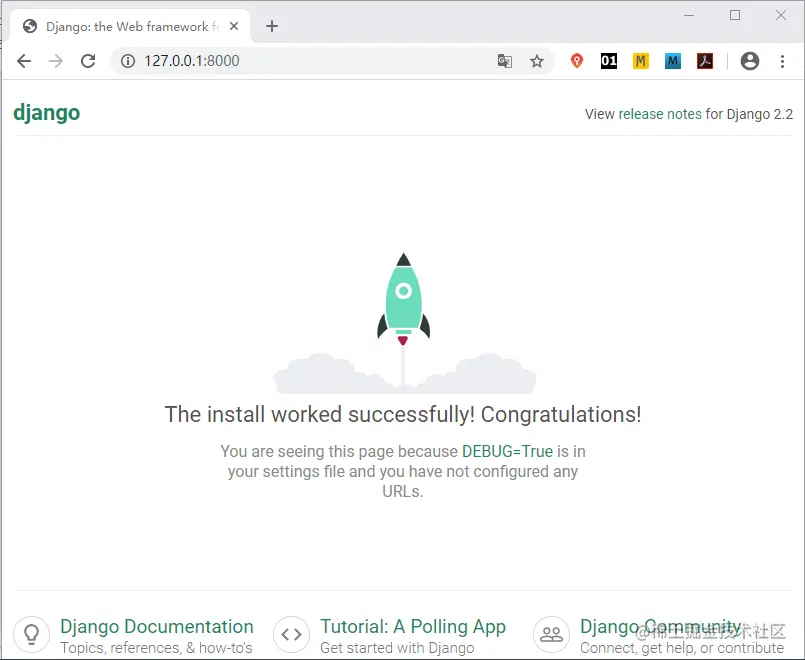
Task: Open the Django Documentation link
Action: (157, 627)
